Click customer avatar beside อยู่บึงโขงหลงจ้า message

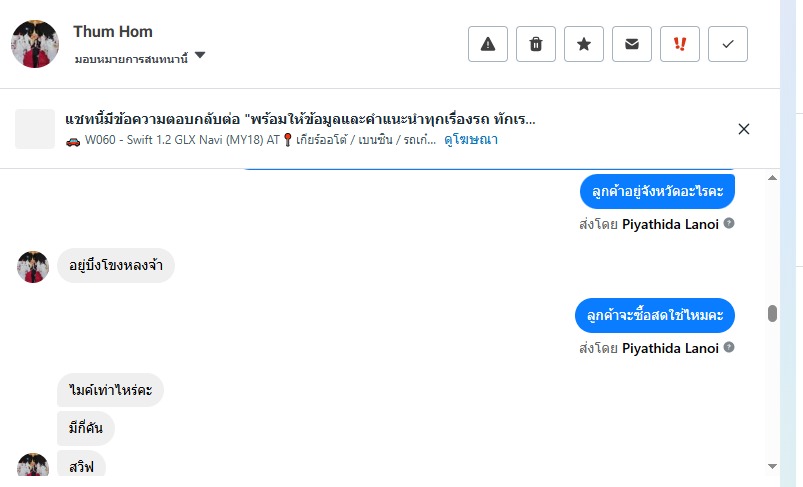coord(33,267)
